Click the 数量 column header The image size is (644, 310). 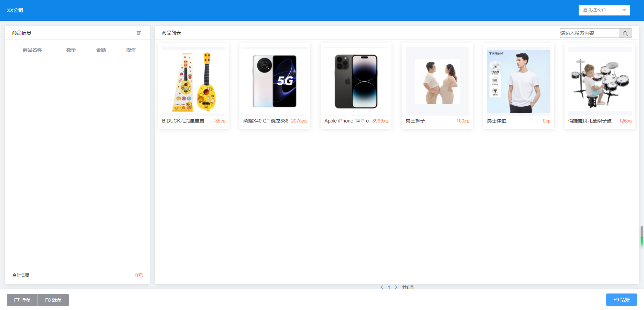pos(71,50)
